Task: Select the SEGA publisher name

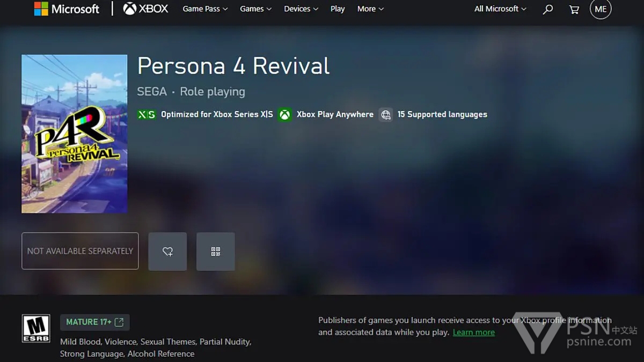Action: pyautogui.click(x=152, y=92)
